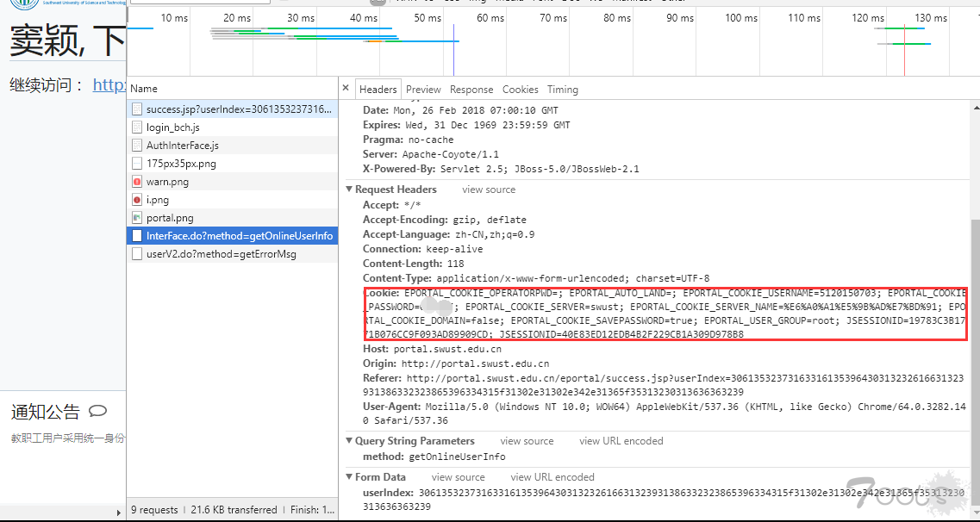Collapse the Form Data section
The height and width of the screenshot is (522, 980).
(x=349, y=477)
